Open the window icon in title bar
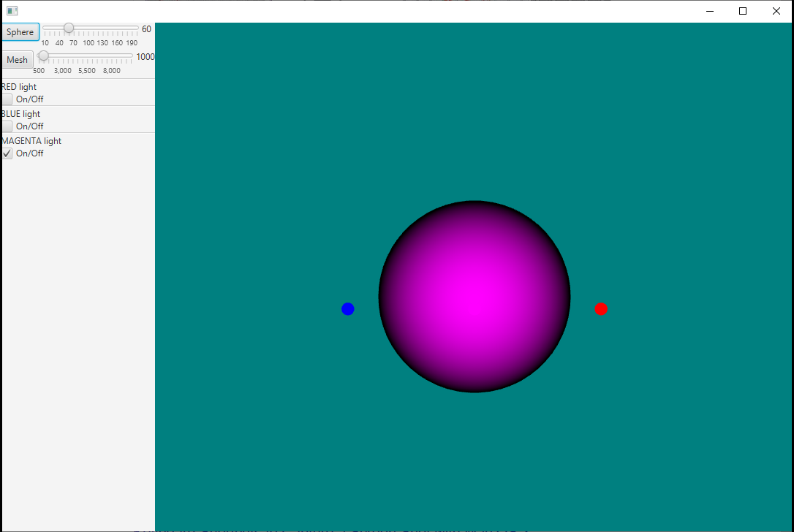 [x=12, y=11]
